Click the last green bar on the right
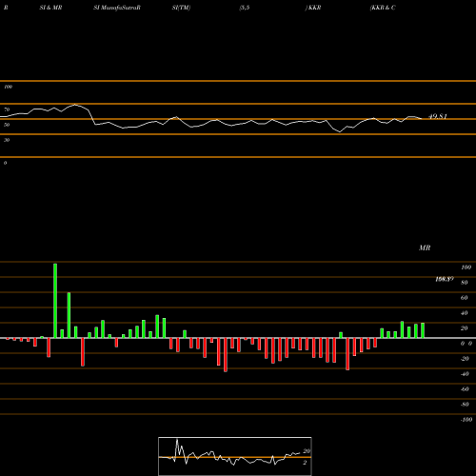Image resolution: width=476 pixels, height=476 pixels. tap(423, 330)
